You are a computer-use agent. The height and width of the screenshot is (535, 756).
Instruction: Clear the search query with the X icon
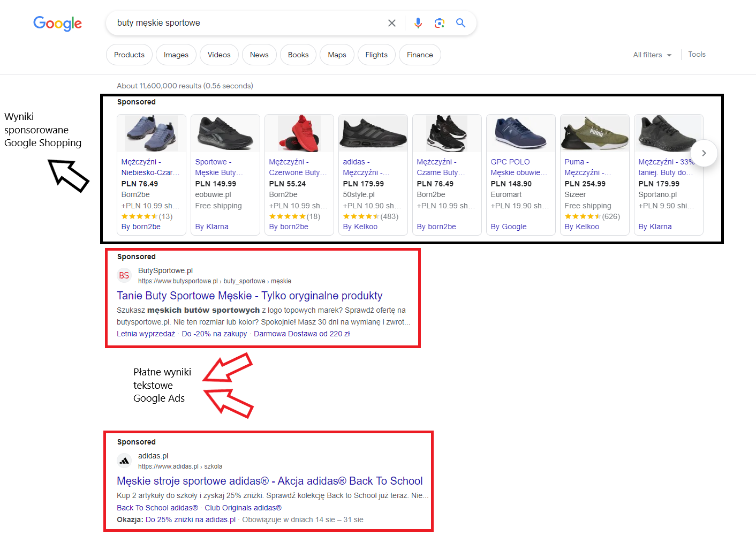[x=392, y=23]
